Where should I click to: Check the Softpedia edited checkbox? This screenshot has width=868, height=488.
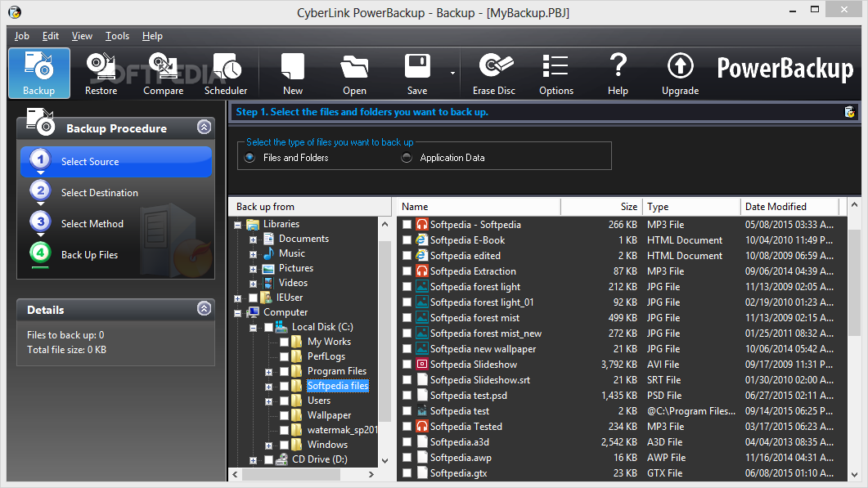[x=407, y=255]
